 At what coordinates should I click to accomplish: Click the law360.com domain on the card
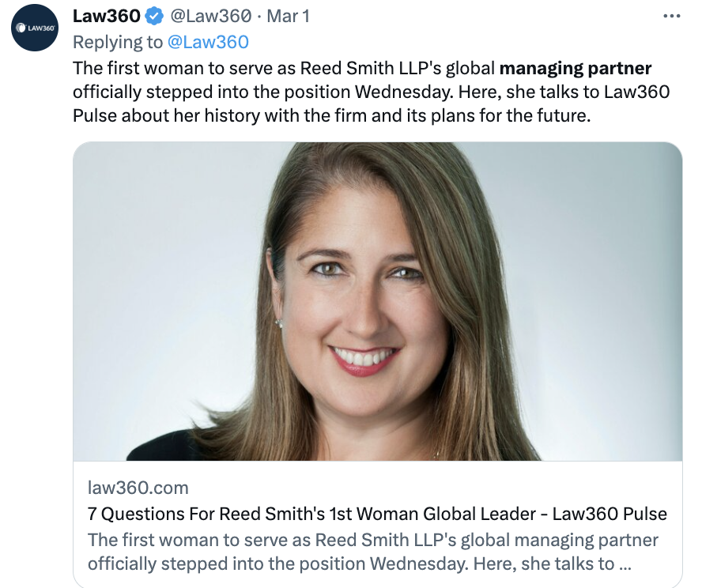tap(138, 488)
